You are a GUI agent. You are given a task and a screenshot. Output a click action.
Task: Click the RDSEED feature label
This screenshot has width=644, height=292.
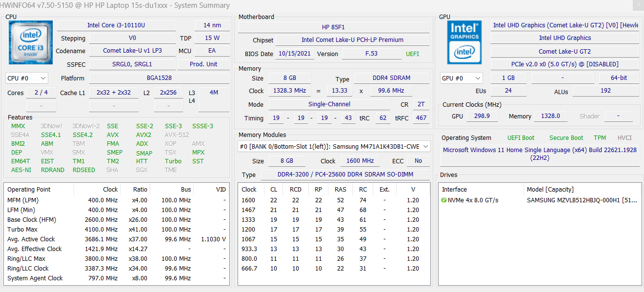tap(84, 170)
